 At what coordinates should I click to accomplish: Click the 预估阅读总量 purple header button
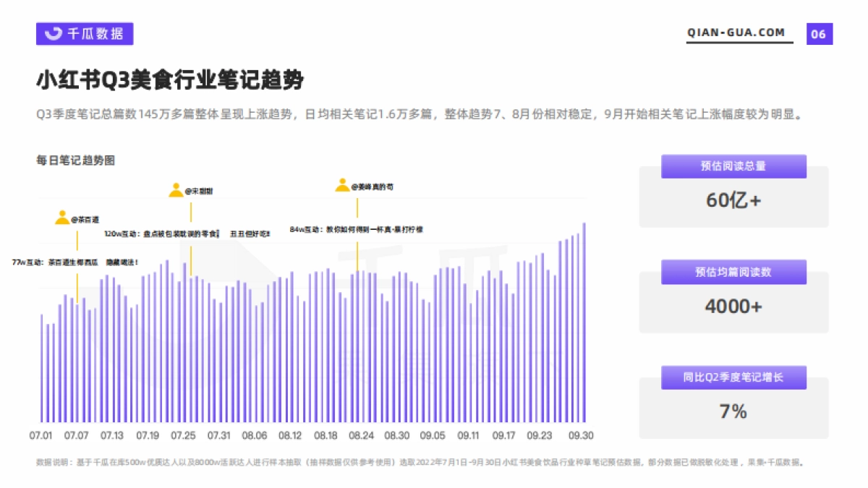tap(733, 166)
